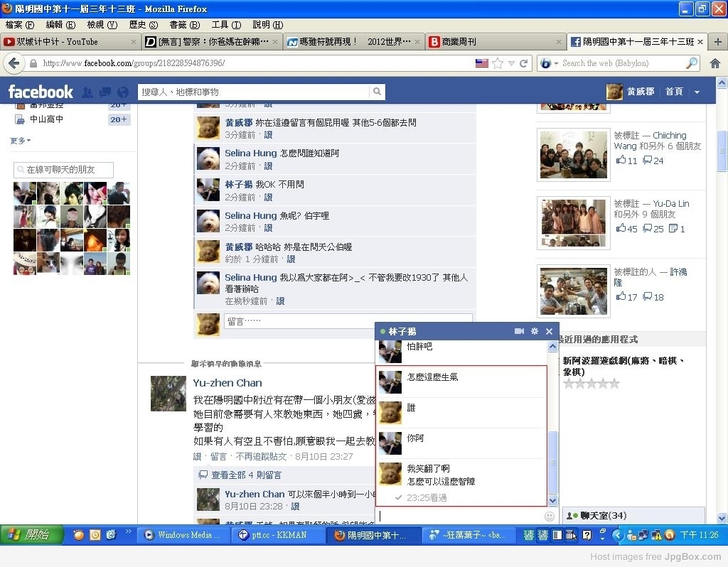Open the emoticon smiley picker in chat
The height and width of the screenshot is (567, 728).
click(x=549, y=516)
